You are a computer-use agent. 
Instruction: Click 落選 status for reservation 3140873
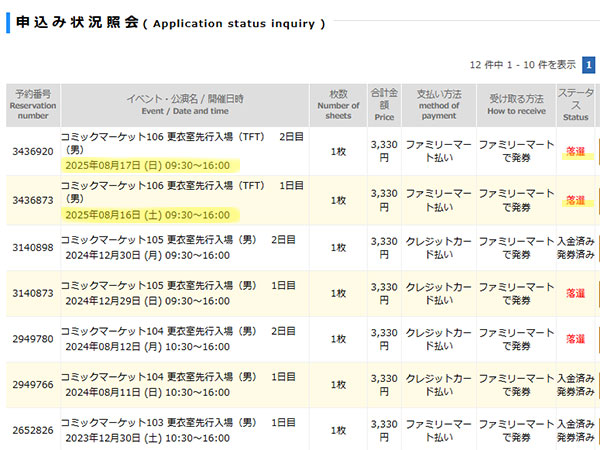point(576,293)
